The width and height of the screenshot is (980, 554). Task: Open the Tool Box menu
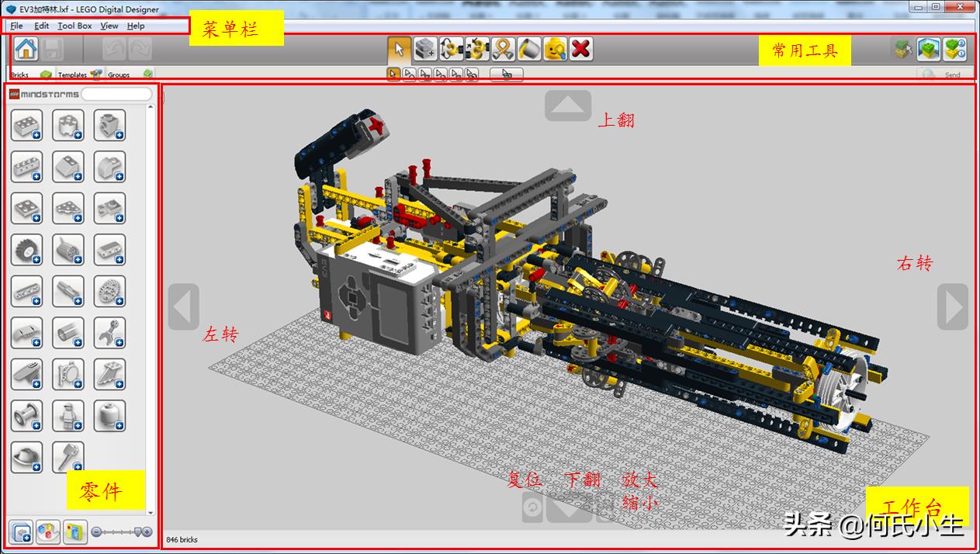(x=74, y=26)
